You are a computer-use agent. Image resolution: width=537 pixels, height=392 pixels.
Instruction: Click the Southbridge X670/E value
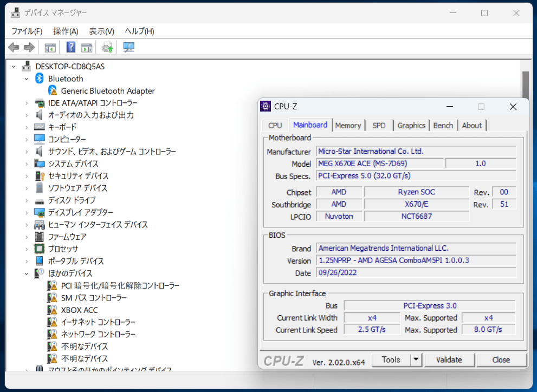tap(417, 204)
